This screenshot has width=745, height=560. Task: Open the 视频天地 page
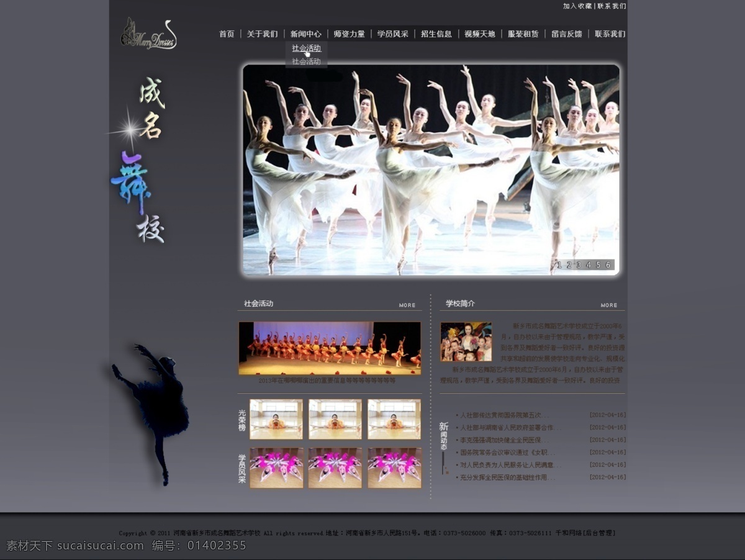point(479,34)
